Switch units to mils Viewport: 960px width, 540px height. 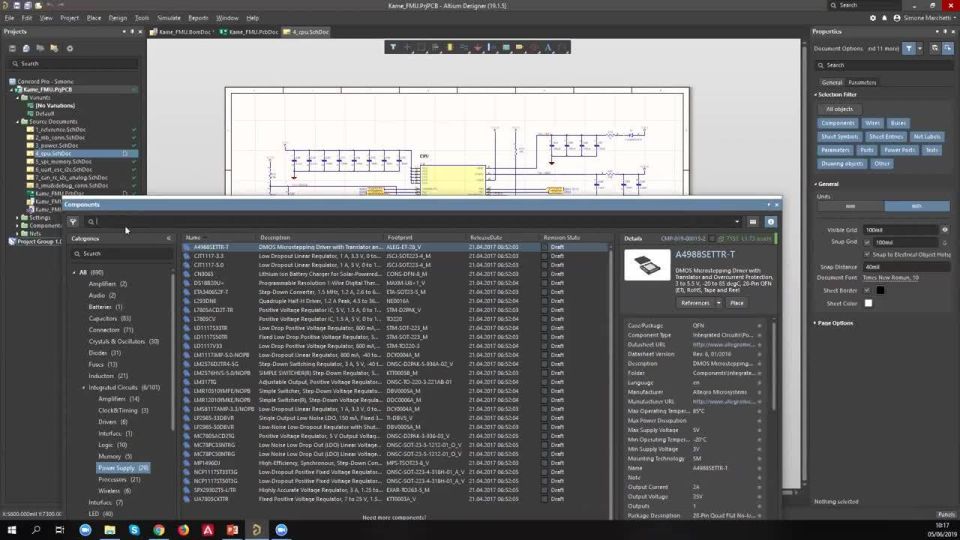917,206
